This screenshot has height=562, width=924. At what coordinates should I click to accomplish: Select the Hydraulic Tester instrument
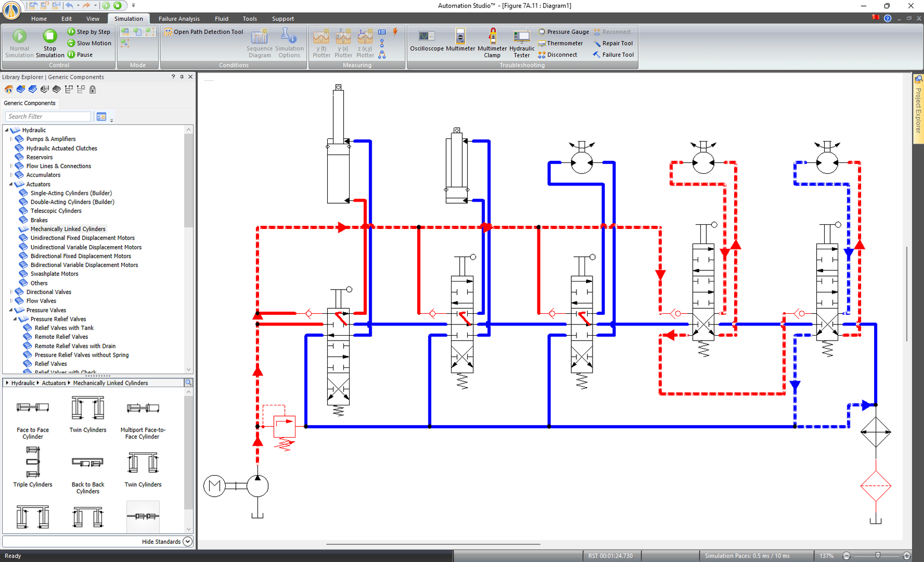click(x=521, y=43)
